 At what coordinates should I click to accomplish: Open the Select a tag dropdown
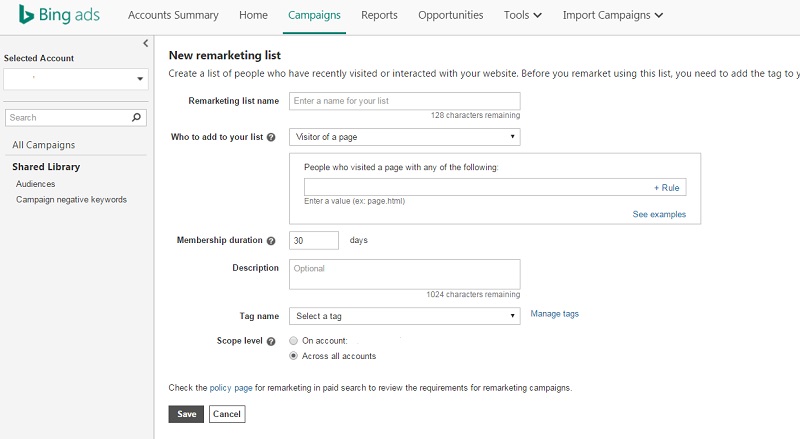pyautogui.click(x=405, y=316)
